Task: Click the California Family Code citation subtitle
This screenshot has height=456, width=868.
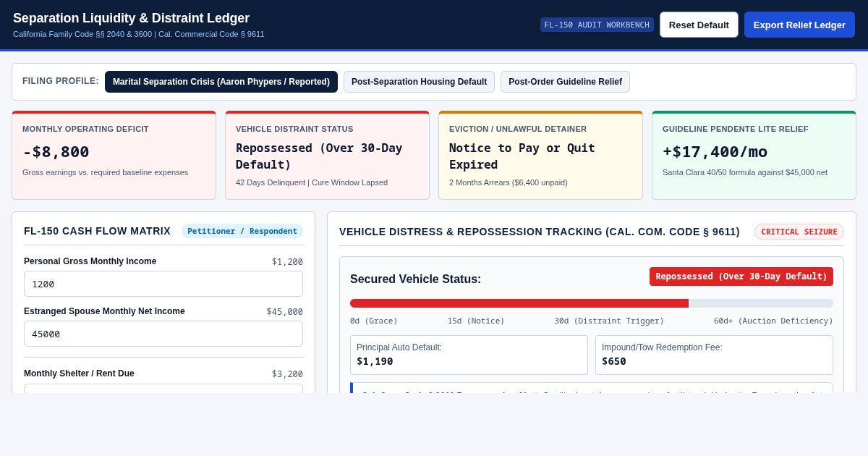Action: 139,34
